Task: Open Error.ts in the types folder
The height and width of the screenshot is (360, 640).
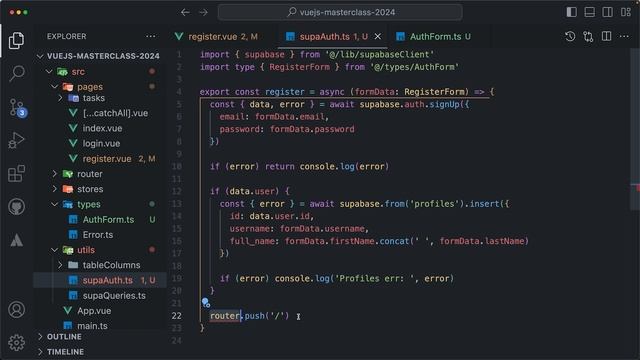Action: point(100,235)
